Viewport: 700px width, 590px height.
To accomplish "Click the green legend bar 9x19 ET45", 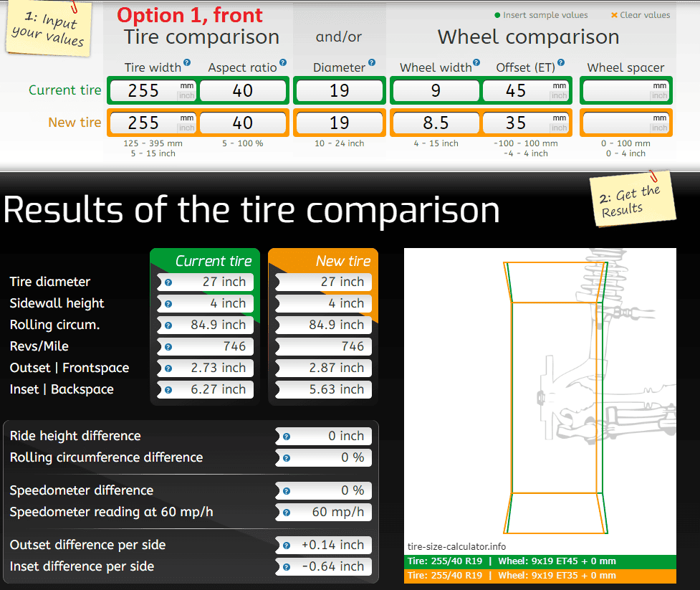I will [540, 561].
